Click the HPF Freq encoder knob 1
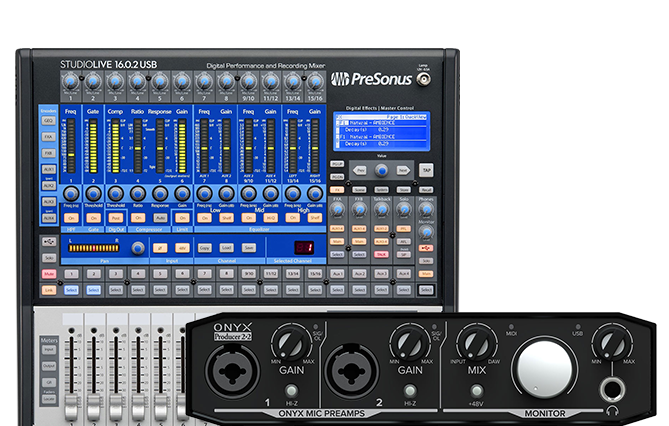Viewport: 669px width, 426px height. click(71, 194)
